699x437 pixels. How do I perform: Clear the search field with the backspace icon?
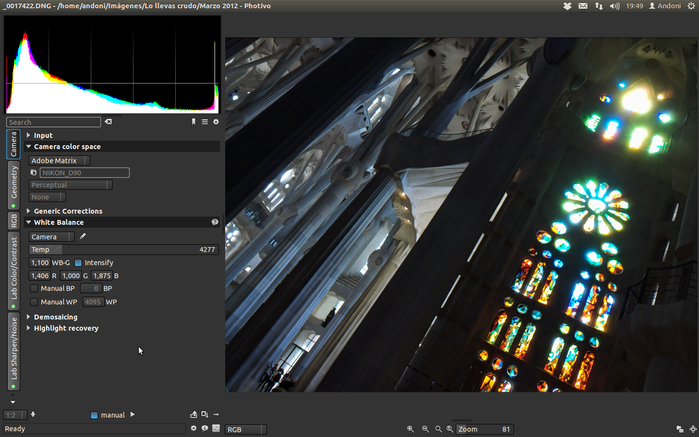(108, 122)
